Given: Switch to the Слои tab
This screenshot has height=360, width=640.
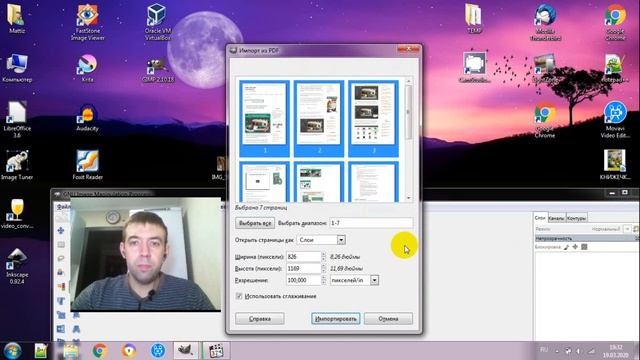Looking at the screenshot, I should 540,218.
